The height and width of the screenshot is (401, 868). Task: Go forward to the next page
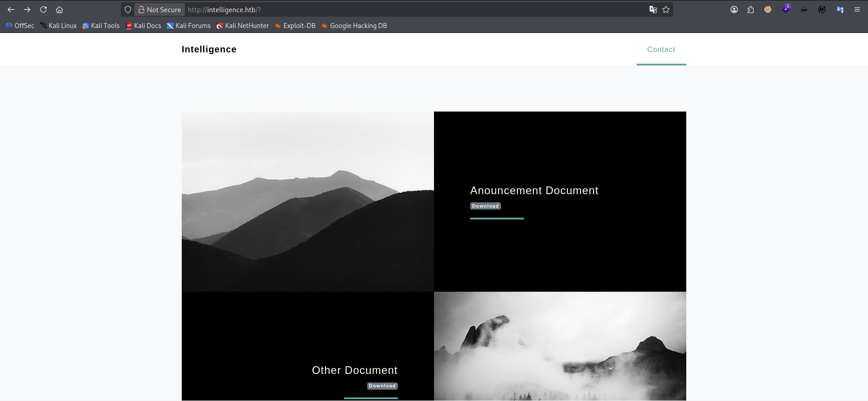tap(27, 9)
